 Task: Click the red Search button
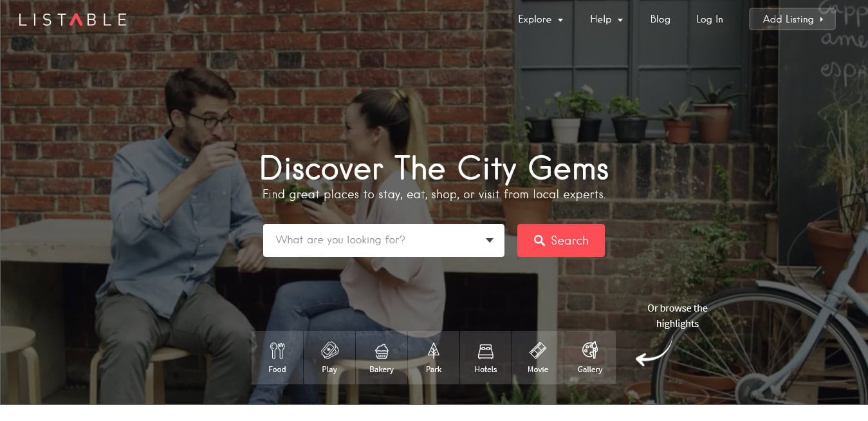pyautogui.click(x=561, y=240)
